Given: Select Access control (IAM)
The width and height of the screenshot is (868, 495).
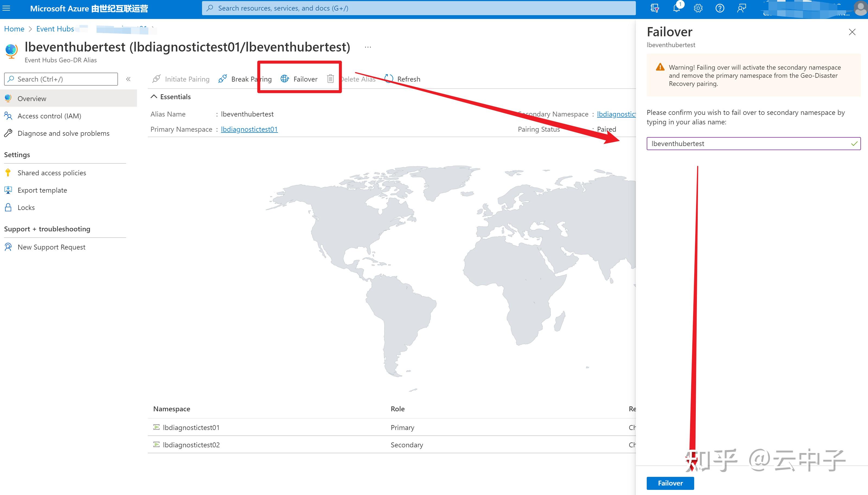Looking at the screenshot, I should [x=49, y=116].
